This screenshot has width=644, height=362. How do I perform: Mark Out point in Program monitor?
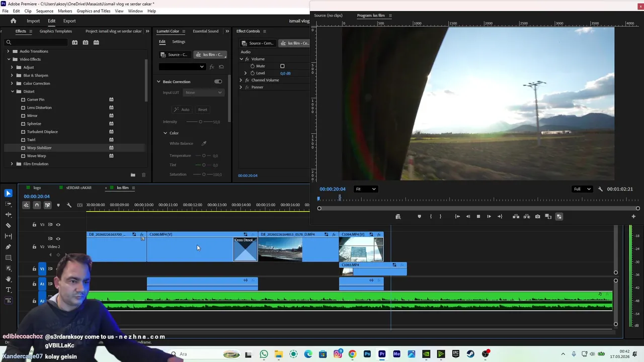click(x=440, y=216)
